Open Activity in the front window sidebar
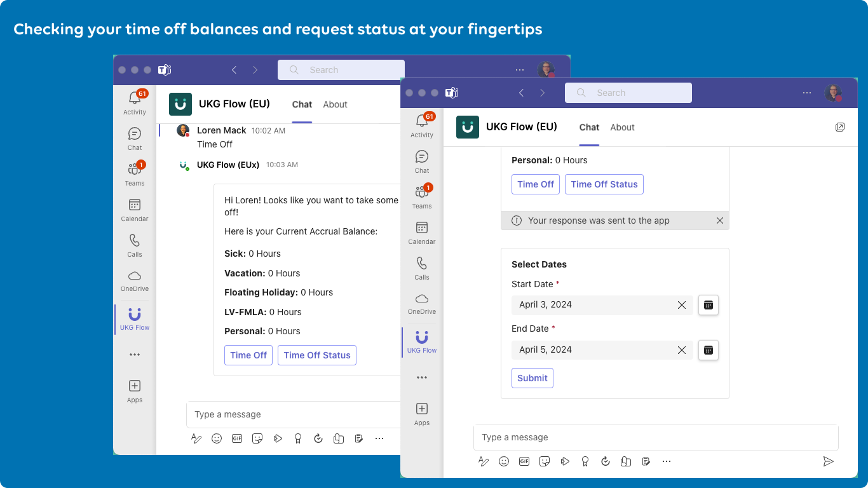Screen dimensions: 868x488 [422, 125]
